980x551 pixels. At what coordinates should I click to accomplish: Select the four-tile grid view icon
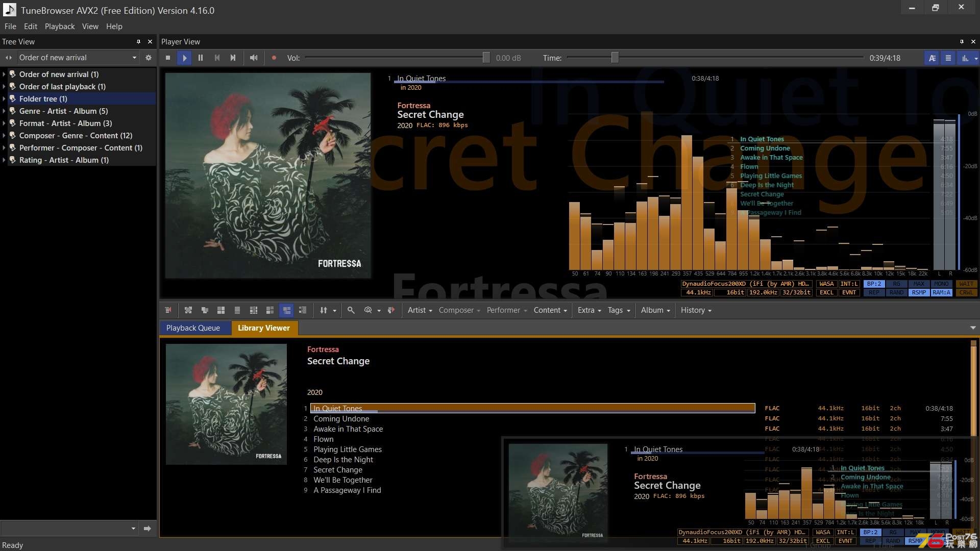tap(221, 310)
